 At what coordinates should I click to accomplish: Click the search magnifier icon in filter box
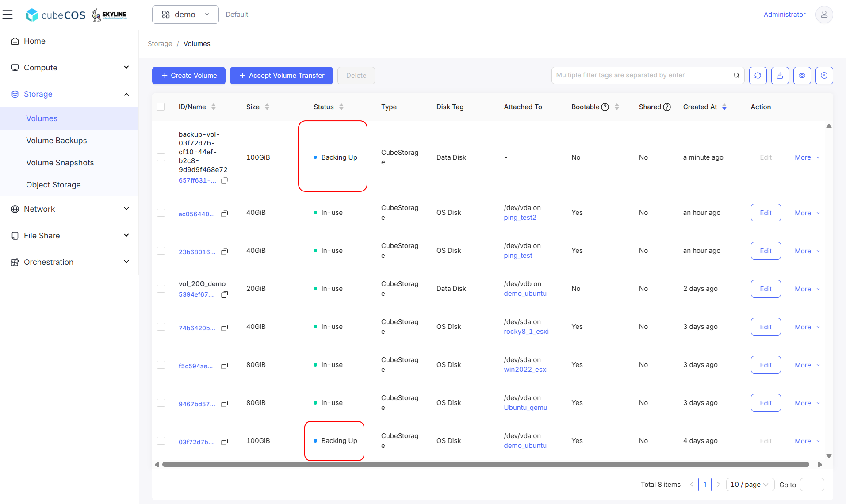pos(736,76)
